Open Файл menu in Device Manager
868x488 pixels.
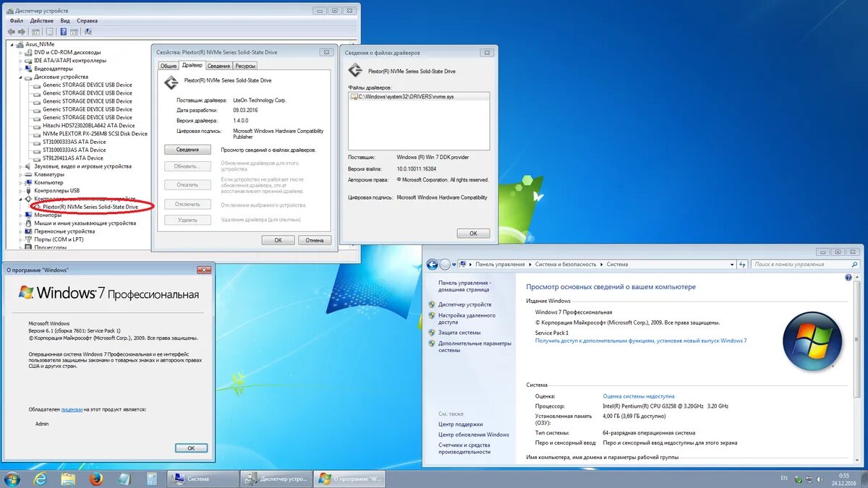(17, 21)
